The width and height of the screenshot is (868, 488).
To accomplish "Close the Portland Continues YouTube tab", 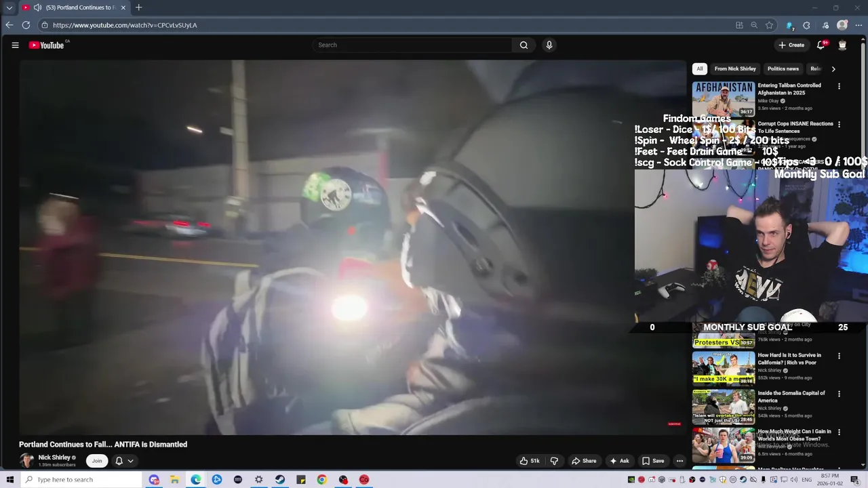I will pyautogui.click(x=123, y=7).
